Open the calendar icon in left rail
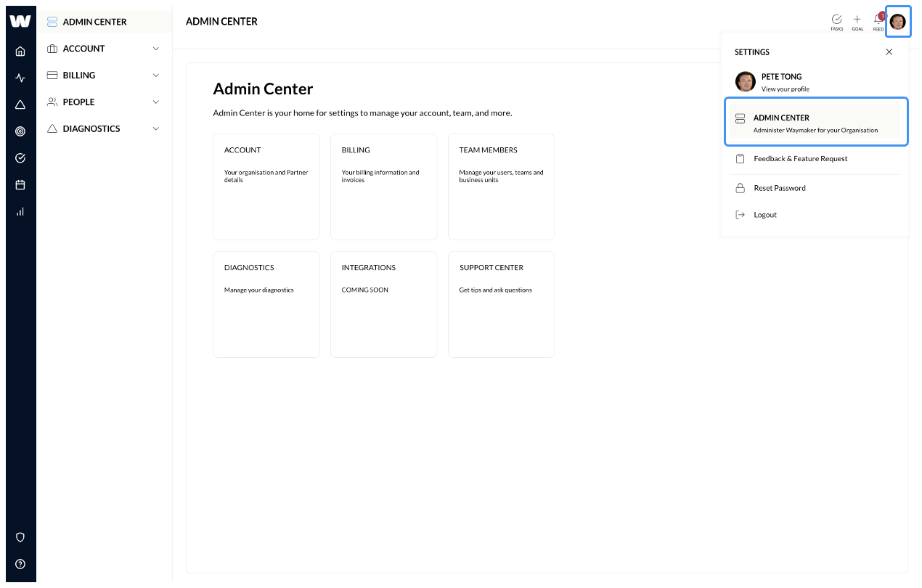This screenshot has height=588, width=922. point(20,184)
